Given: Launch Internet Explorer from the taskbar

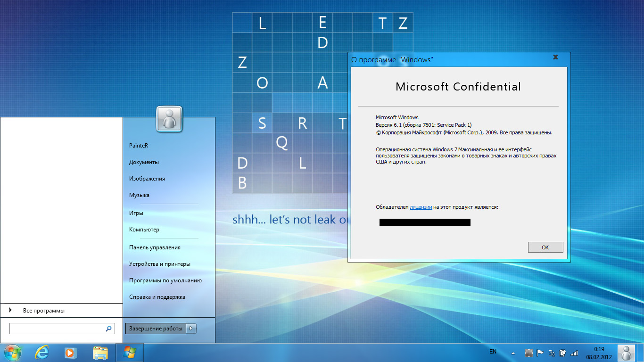Looking at the screenshot, I should [42, 352].
